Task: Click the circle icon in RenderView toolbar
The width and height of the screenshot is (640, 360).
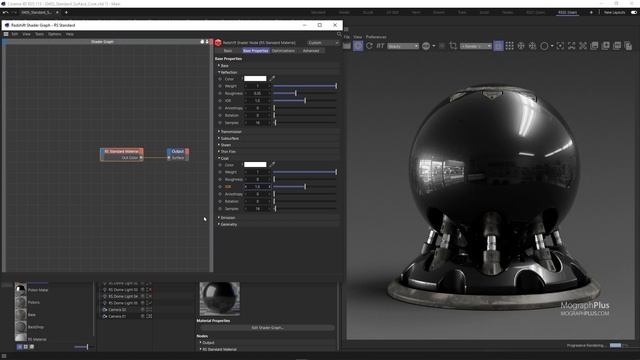Action: 544,46
